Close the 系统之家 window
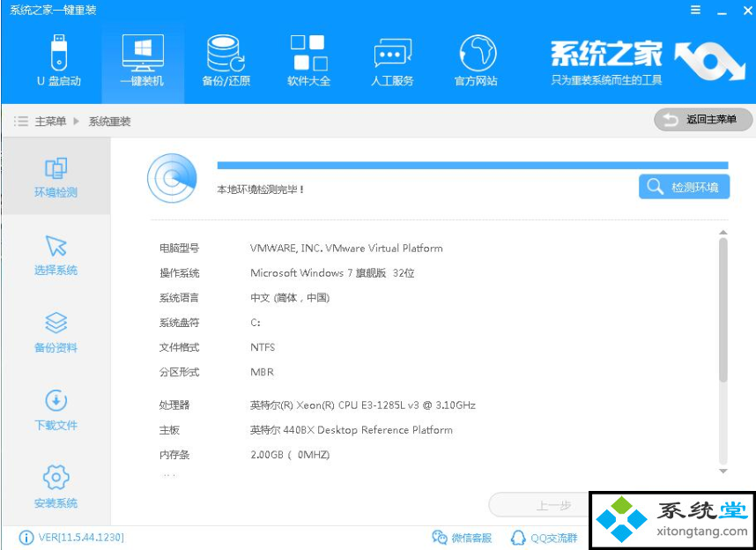 pyautogui.click(x=747, y=11)
